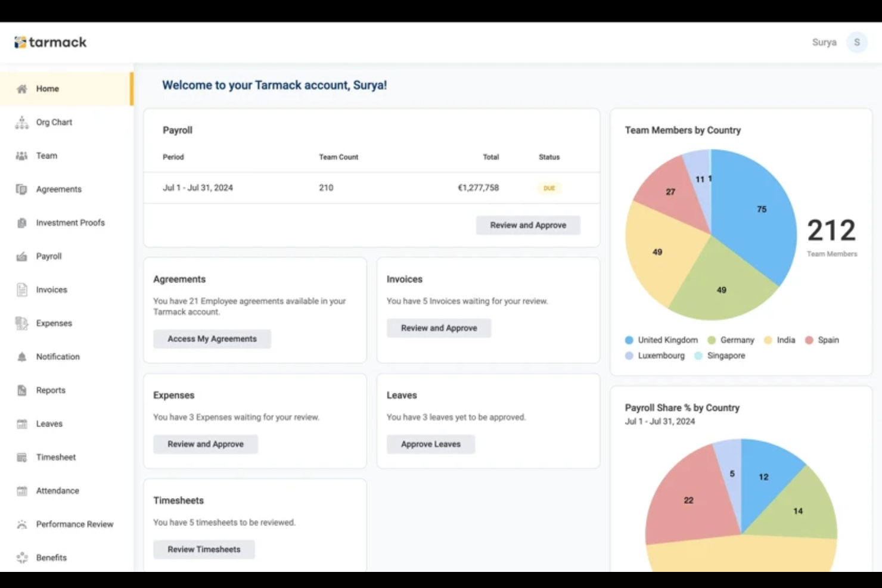The image size is (882, 588).
Task: Click the Benefits icon in sidebar
Action: click(22, 558)
